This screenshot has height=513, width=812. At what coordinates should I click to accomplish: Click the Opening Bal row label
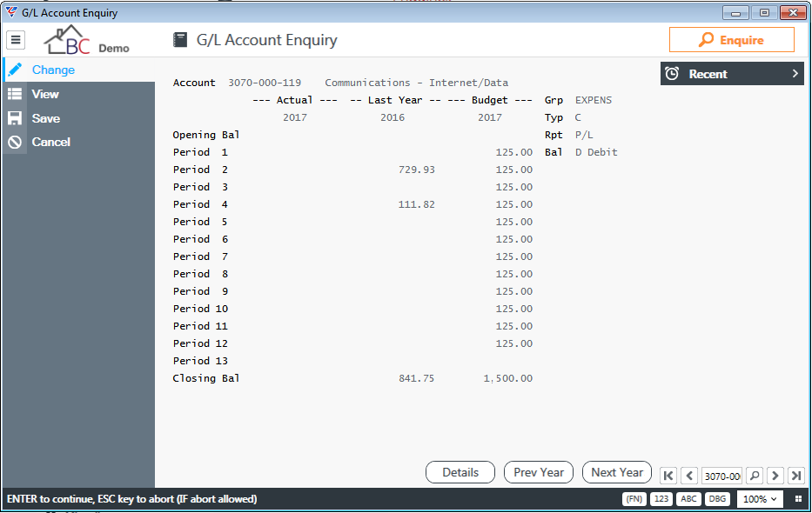206,135
